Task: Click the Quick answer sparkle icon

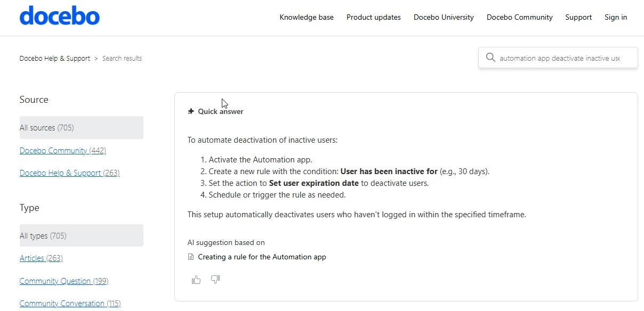Action: (191, 111)
